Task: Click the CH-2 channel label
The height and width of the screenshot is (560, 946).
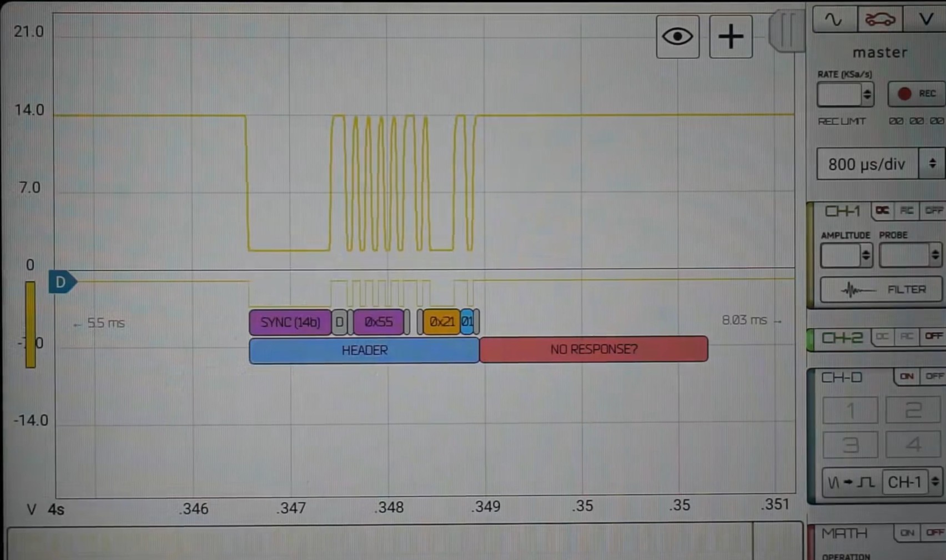Action: (x=842, y=337)
